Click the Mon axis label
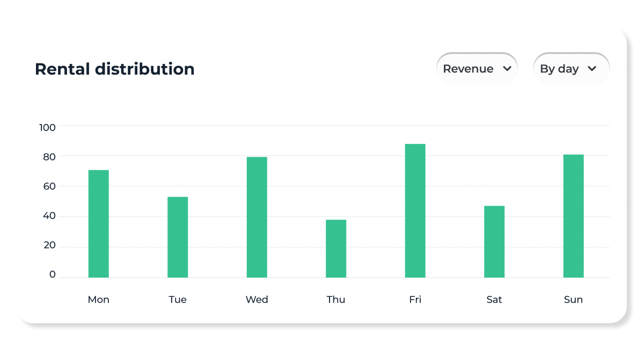The height and width of the screenshot is (350, 644). 98,299
